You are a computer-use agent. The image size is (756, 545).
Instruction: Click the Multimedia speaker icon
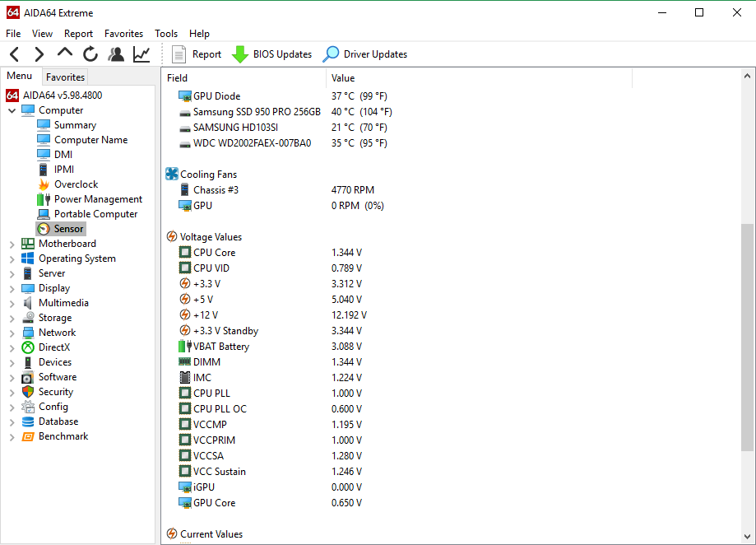28,303
